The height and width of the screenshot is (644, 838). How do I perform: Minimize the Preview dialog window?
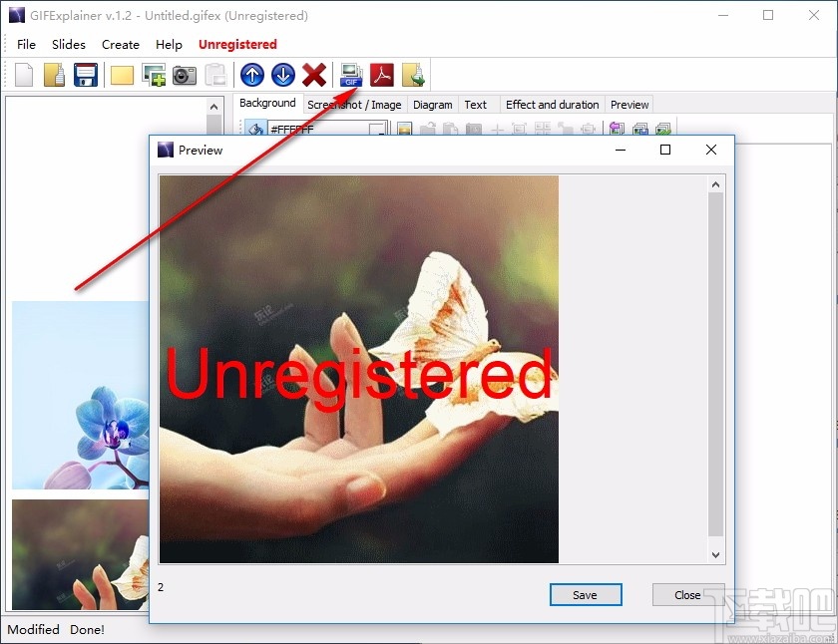click(621, 151)
